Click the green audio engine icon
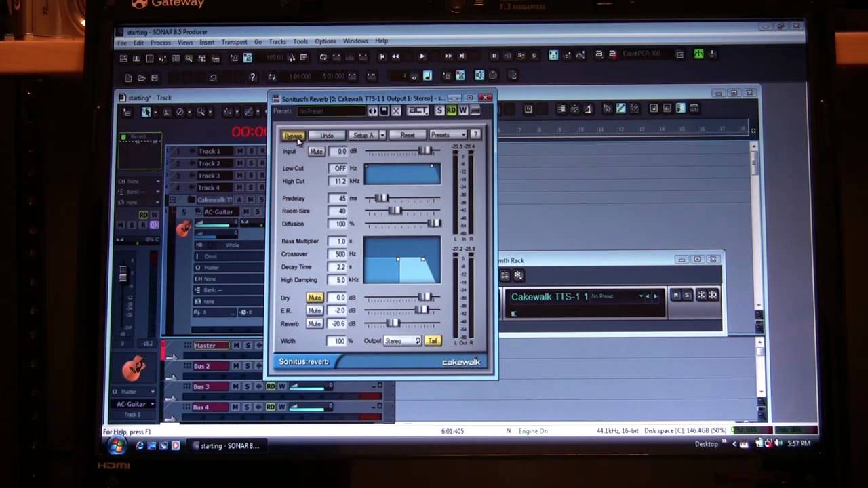 (698, 54)
